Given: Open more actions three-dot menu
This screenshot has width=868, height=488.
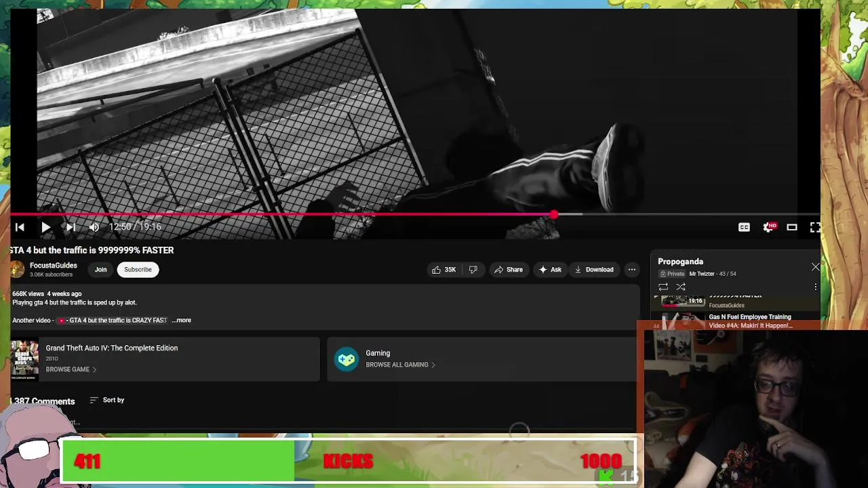Looking at the screenshot, I should coord(631,269).
